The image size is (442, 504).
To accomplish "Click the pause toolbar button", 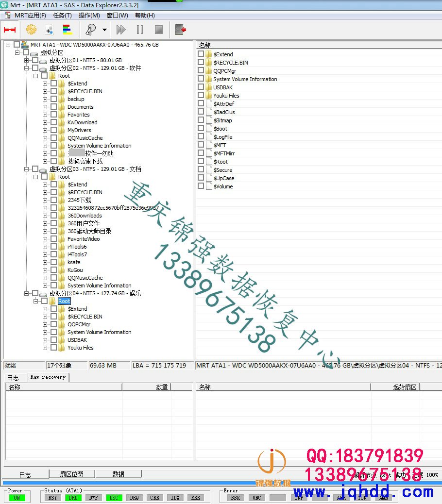I will pos(140,30).
